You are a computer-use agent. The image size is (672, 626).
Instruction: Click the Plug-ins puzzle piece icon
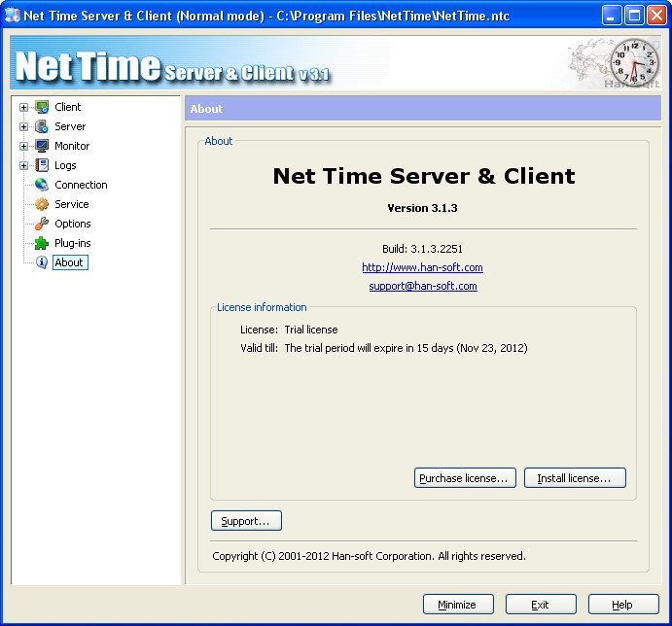[42, 243]
